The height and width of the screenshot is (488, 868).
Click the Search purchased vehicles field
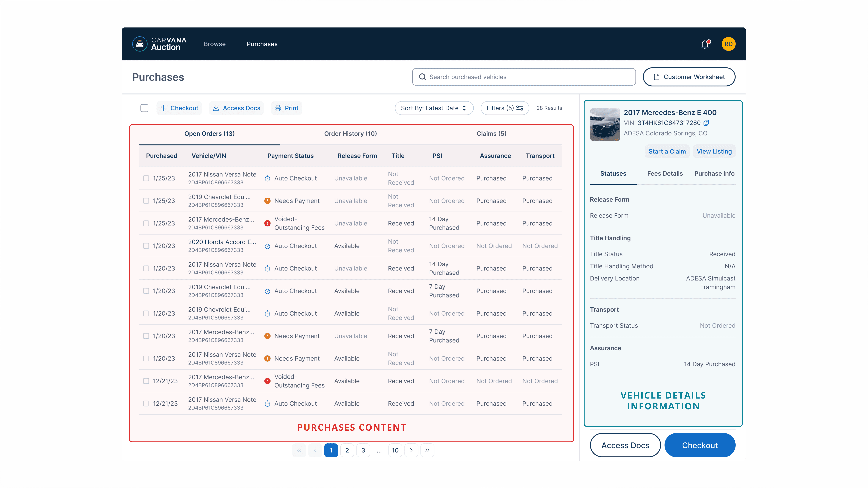[524, 77]
